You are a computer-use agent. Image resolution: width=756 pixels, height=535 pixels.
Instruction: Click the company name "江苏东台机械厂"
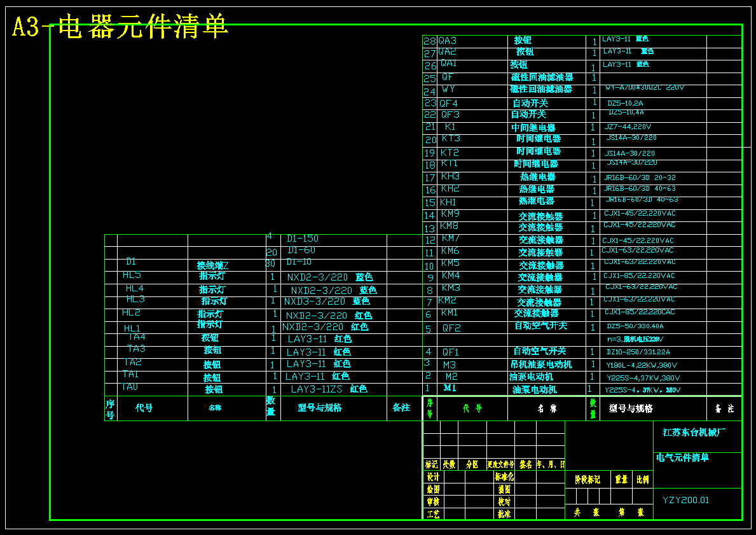pos(694,432)
